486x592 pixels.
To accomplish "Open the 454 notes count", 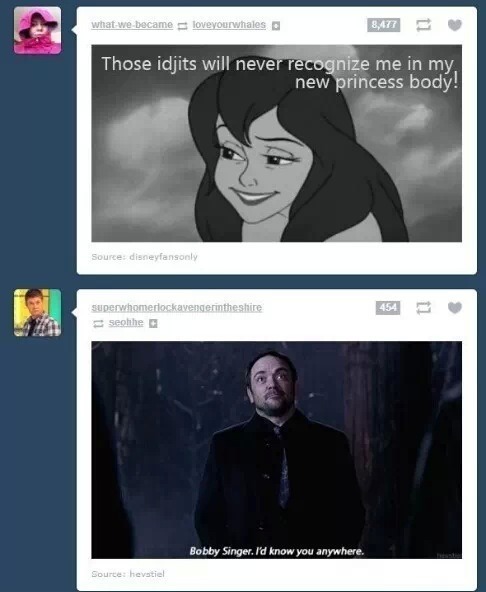I will [x=388, y=308].
